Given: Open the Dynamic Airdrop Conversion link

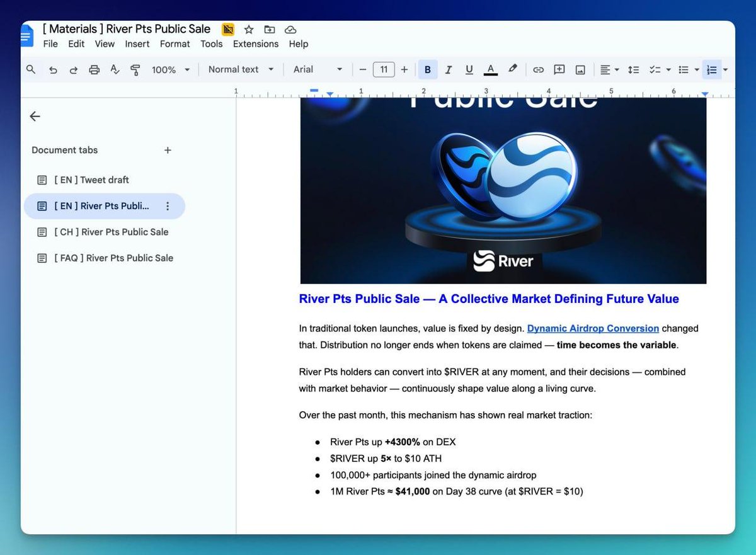Looking at the screenshot, I should (593, 328).
